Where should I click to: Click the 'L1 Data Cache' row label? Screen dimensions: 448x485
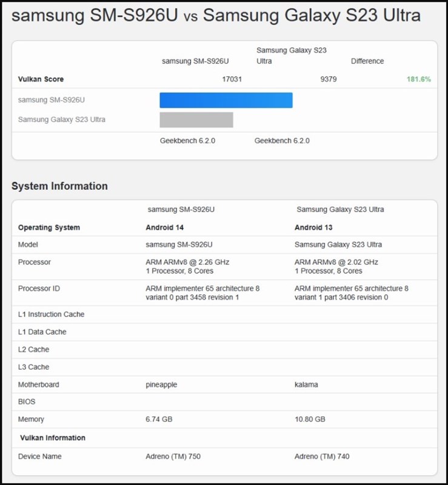(x=42, y=332)
